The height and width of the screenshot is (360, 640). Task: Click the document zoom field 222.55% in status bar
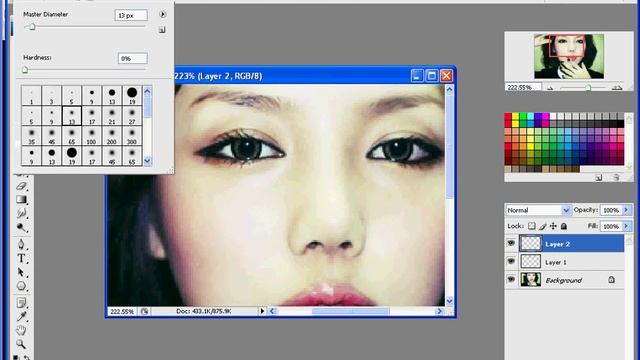(123, 311)
